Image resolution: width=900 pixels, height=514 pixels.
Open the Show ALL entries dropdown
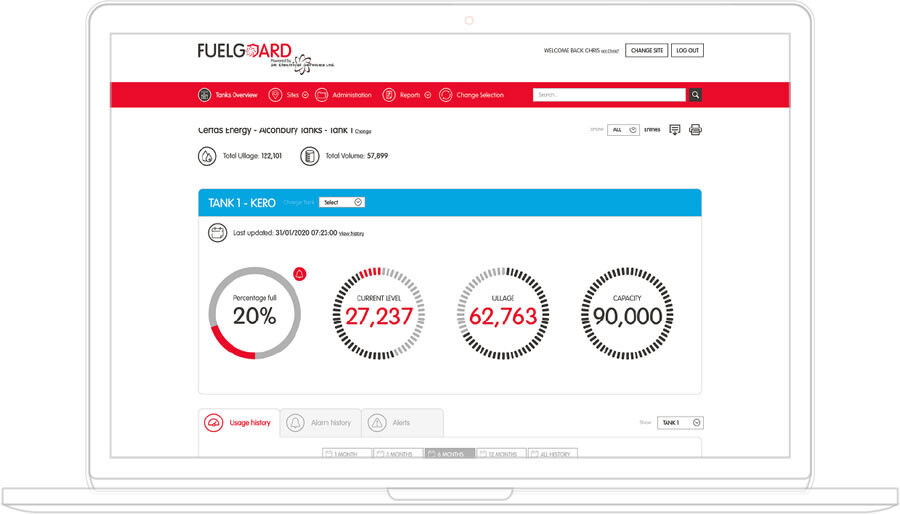[x=623, y=130]
